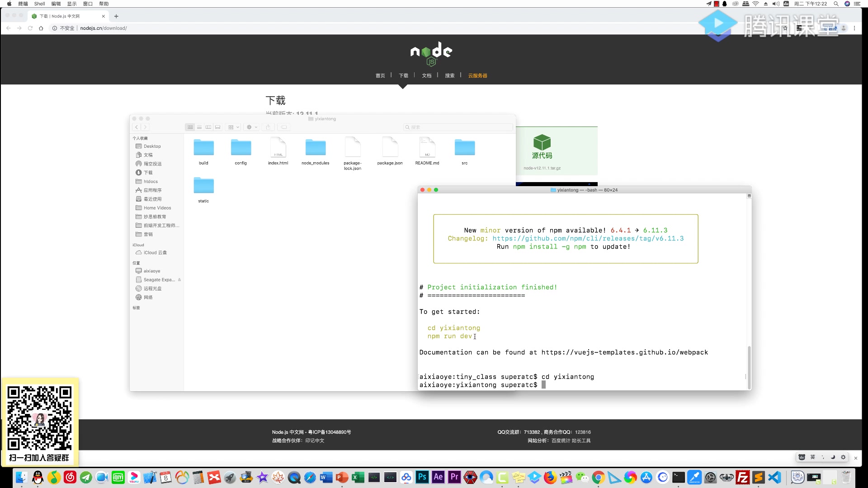Click the terminal scrollbar

(x=749, y=367)
